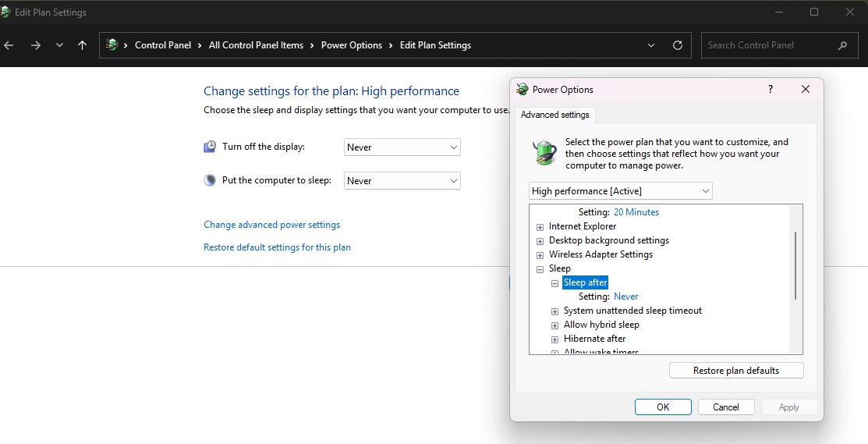Go up one level with Up arrow
This screenshot has height=444, width=868.
click(82, 45)
